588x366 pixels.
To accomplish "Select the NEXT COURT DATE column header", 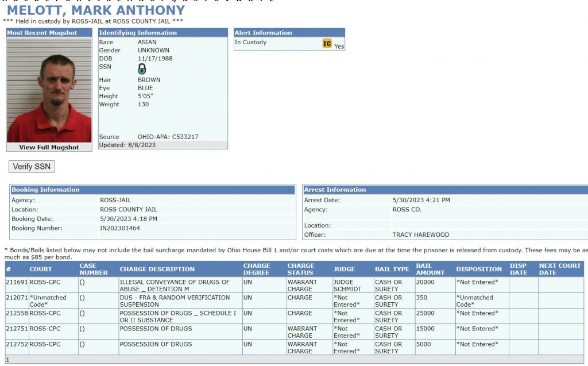I will point(559,269).
